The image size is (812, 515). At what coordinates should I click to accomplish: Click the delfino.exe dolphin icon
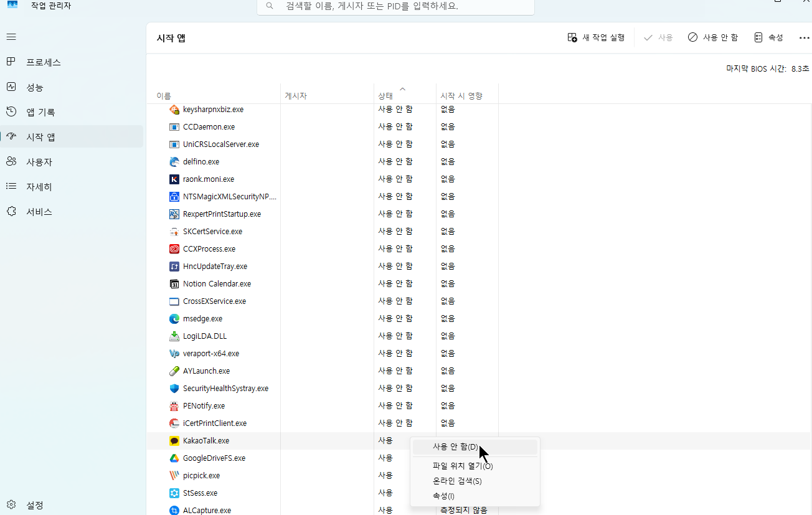coord(174,162)
